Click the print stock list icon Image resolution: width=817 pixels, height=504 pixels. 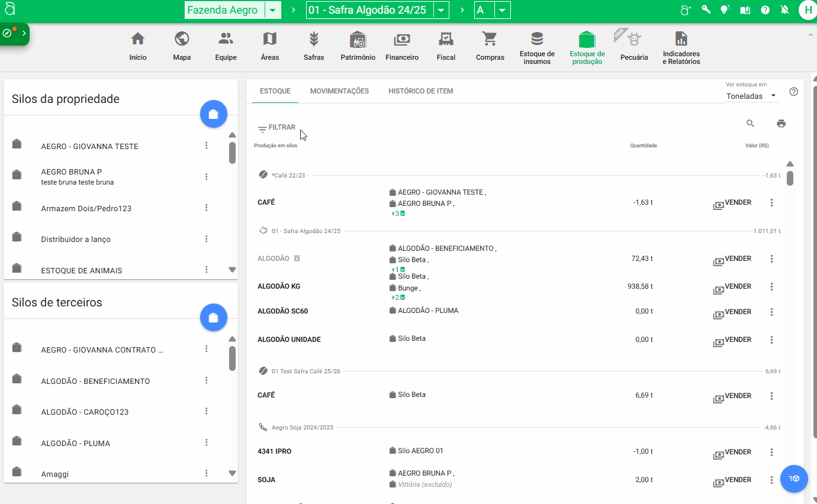click(x=781, y=124)
